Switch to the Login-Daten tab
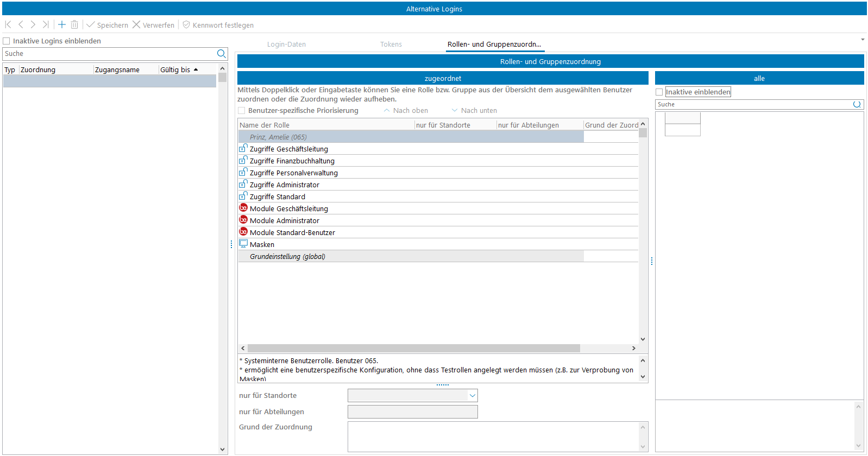 (x=286, y=45)
